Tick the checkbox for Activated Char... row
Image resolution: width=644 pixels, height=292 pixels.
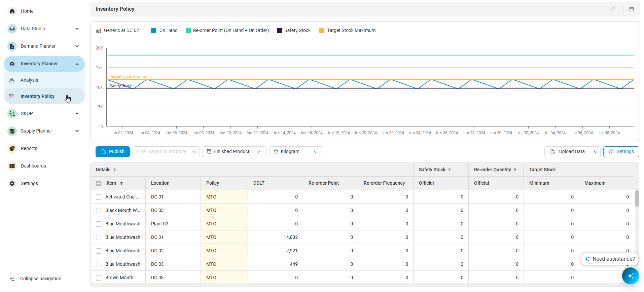(99, 197)
